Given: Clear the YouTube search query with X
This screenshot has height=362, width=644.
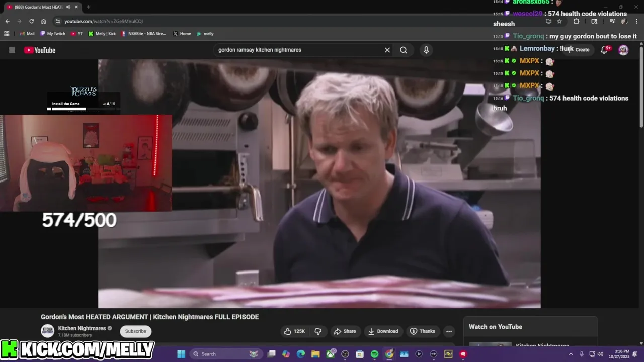Looking at the screenshot, I should [387, 50].
